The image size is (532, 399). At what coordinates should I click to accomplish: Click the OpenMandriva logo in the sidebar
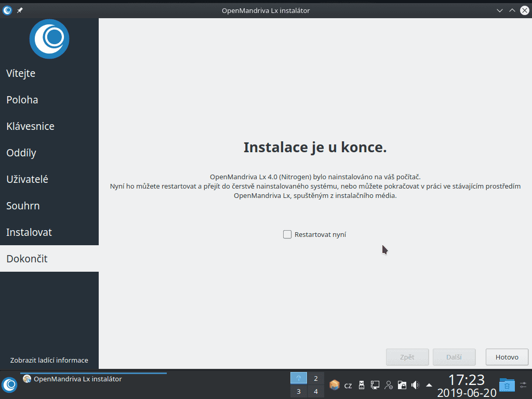point(49,38)
